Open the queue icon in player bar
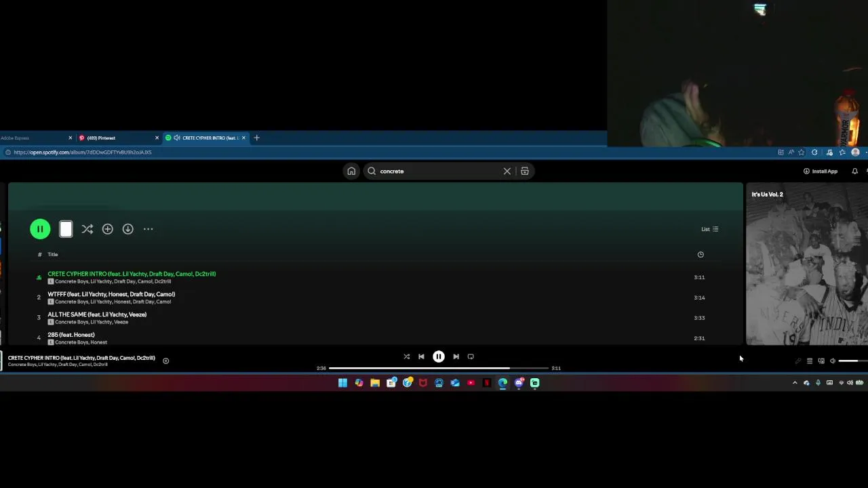The width and height of the screenshot is (868, 488). (x=809, y=361)
